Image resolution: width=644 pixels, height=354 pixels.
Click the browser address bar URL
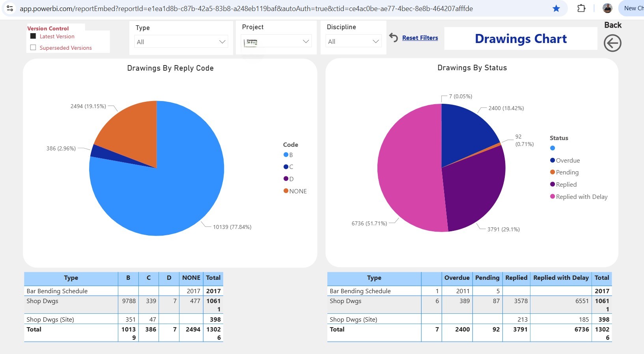[x=246, y=8]
